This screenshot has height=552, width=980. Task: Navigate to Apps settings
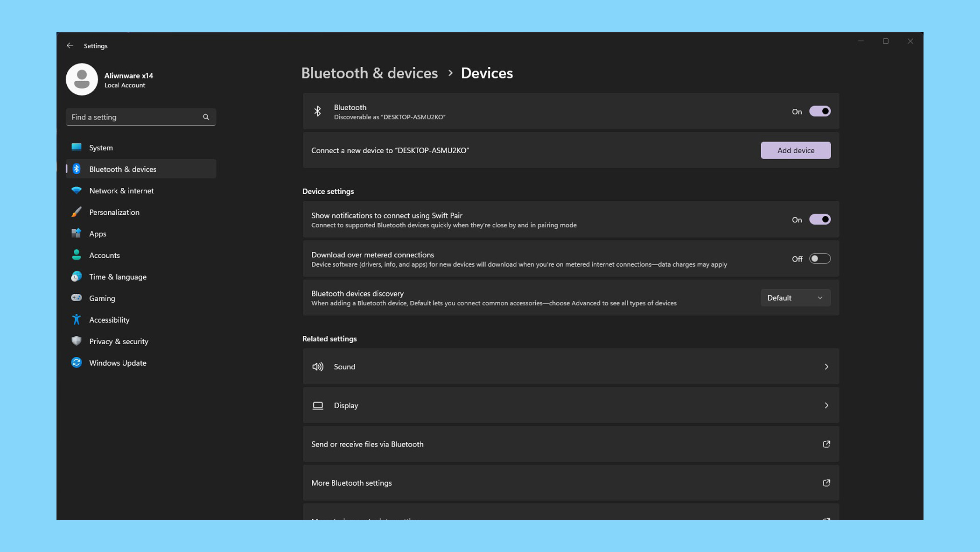141,234
